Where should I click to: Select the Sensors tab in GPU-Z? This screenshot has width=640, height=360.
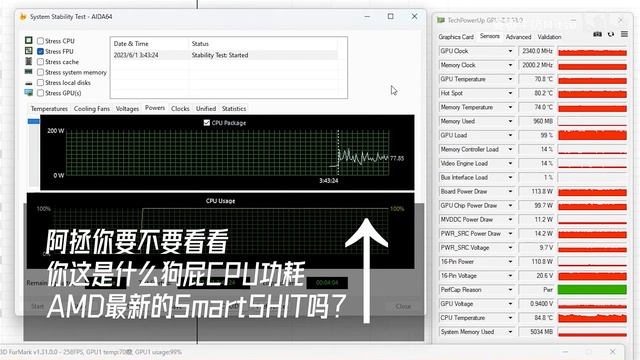(490, 36)
